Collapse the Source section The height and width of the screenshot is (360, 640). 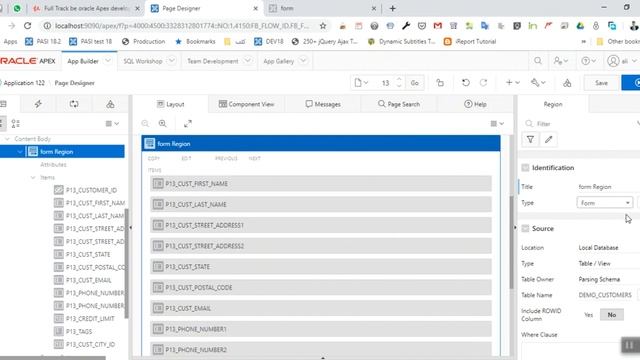[x=525, y=229]
